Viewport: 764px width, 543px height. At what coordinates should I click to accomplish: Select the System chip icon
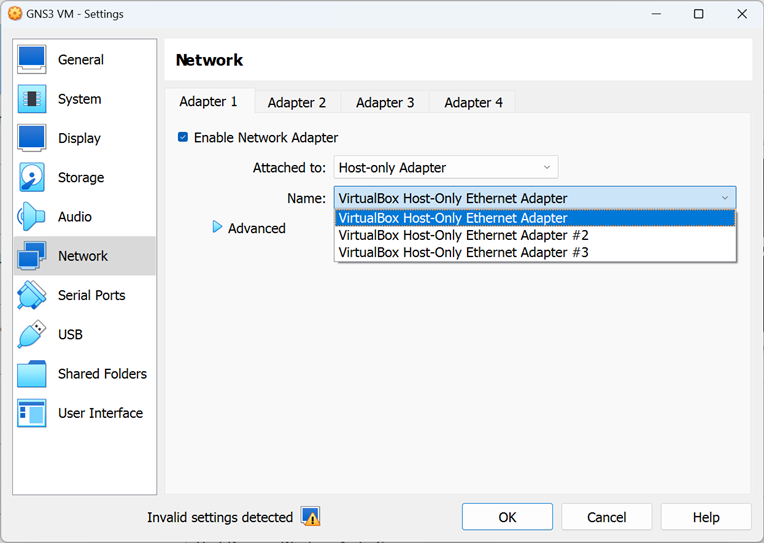(x=32, y=99)
